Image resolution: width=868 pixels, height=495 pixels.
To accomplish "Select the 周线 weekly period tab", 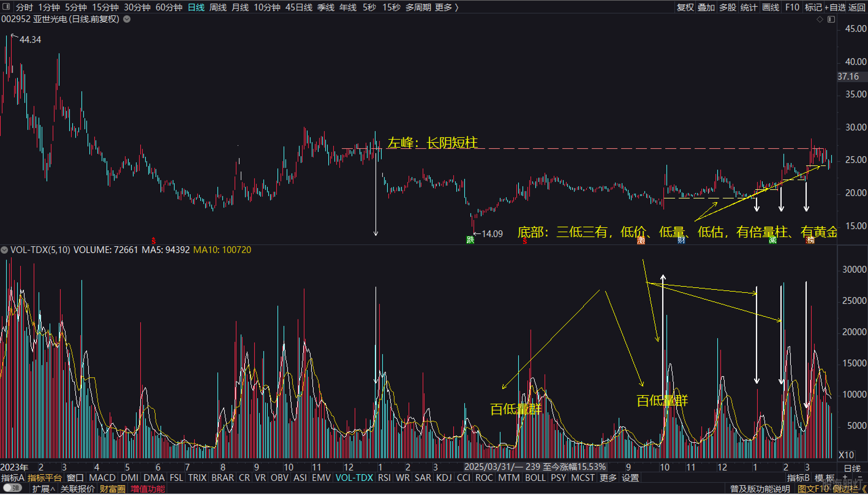I will click(x=218, y=7).
